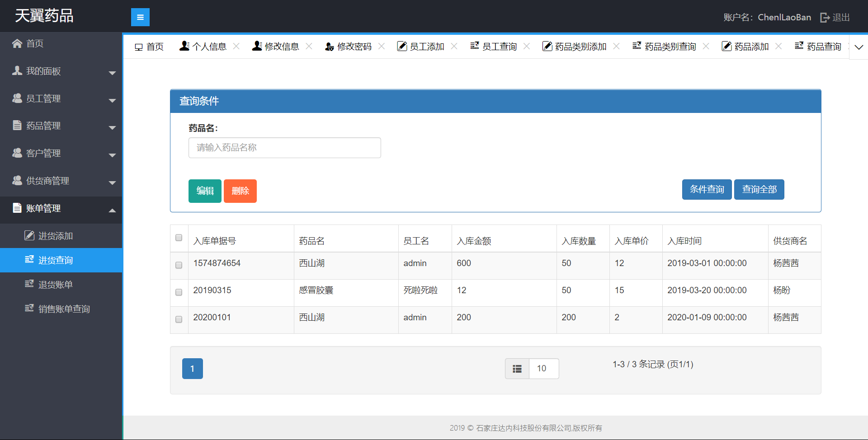
Task: Close the 个人信息 tab with its X
Action: [x=236, y=46]
